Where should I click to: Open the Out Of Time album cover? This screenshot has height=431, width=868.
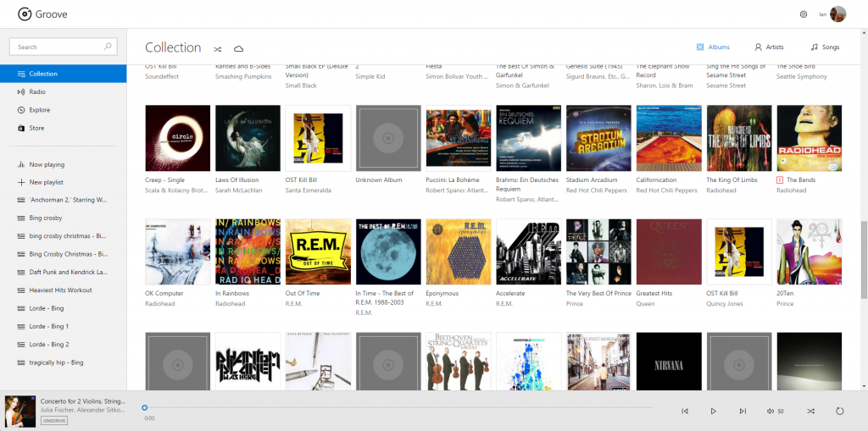pyautogui.click(x=319, y=251)
